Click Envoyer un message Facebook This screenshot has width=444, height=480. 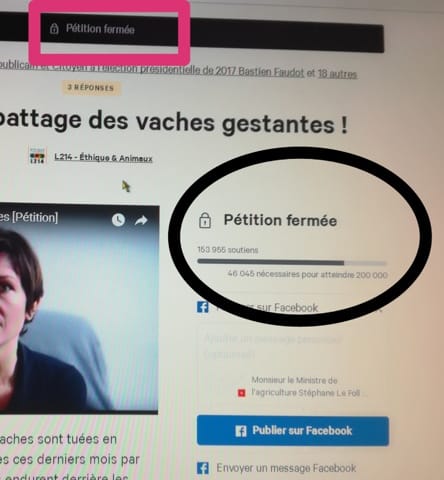(x=286, y=468)
